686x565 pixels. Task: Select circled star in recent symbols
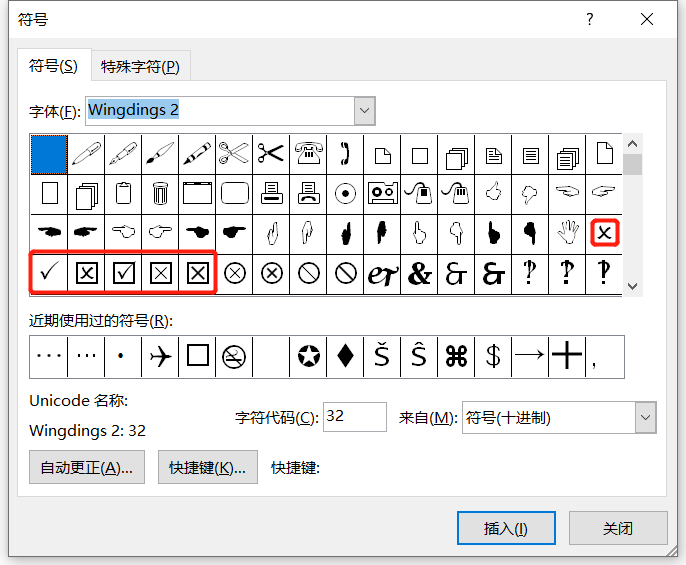point(308,357)
